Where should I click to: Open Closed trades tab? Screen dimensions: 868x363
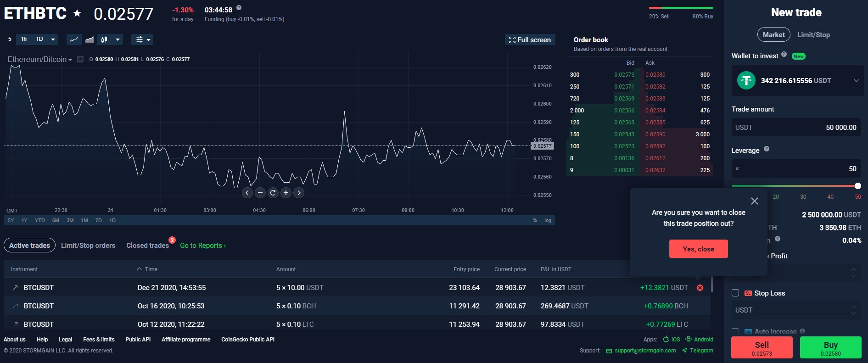click(148, 246)
